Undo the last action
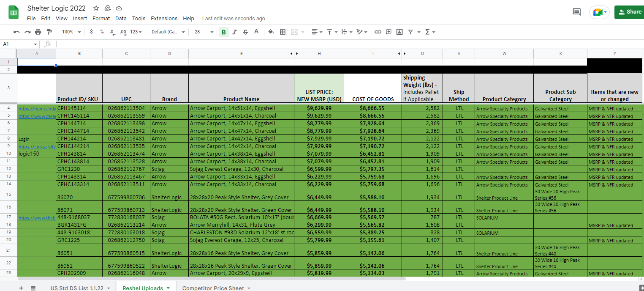Viewport: 644px width, 291px height. [x=16, y=32]
